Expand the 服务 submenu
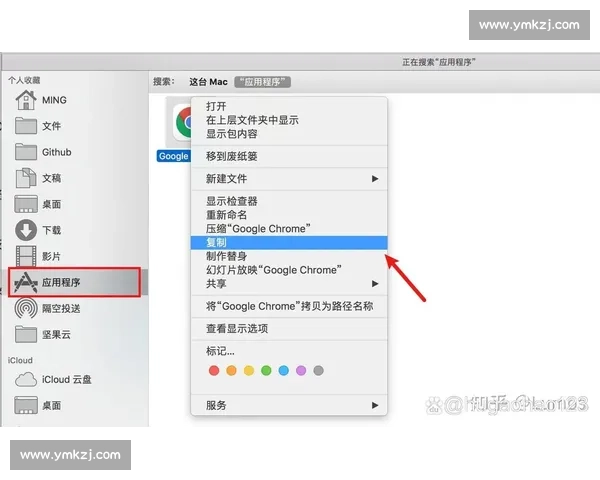 (289, 405)
